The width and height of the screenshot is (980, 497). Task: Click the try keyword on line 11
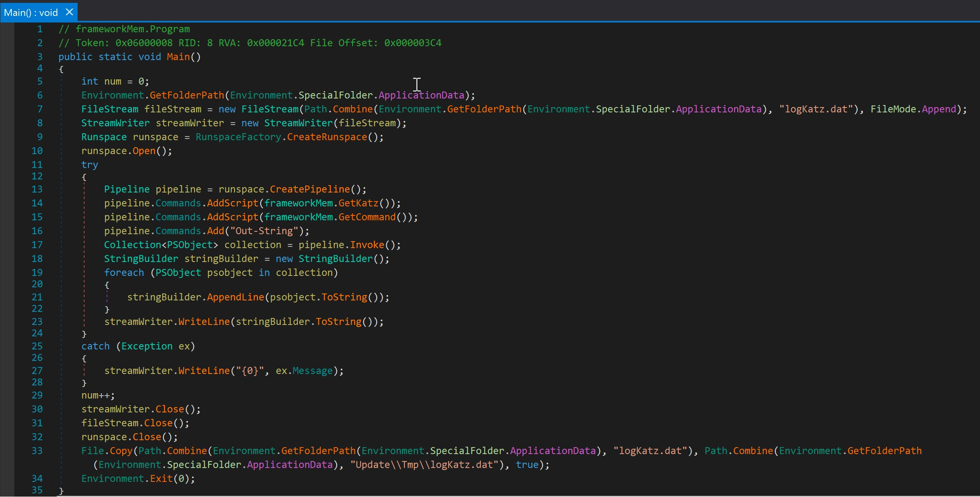[x=90, y=165]
